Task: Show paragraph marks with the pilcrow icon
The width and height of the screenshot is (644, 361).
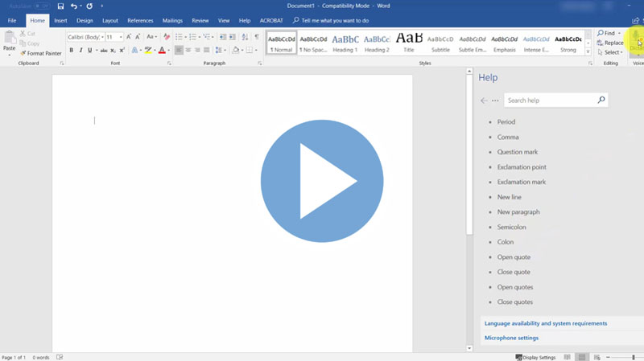Action: 257,37
